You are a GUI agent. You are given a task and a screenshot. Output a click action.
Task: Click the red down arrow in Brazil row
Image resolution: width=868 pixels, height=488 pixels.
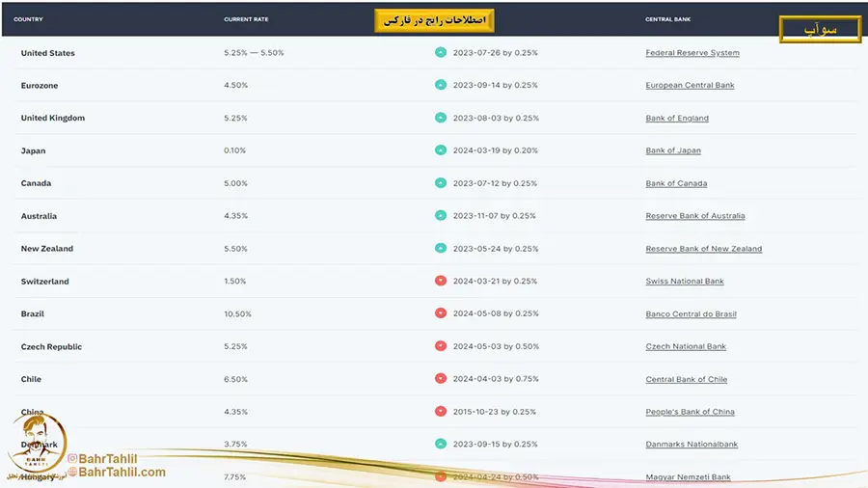441,313
